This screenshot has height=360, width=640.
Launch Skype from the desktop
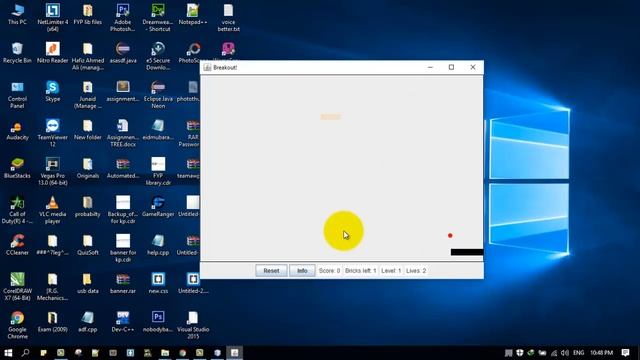(x=53, y=91)
